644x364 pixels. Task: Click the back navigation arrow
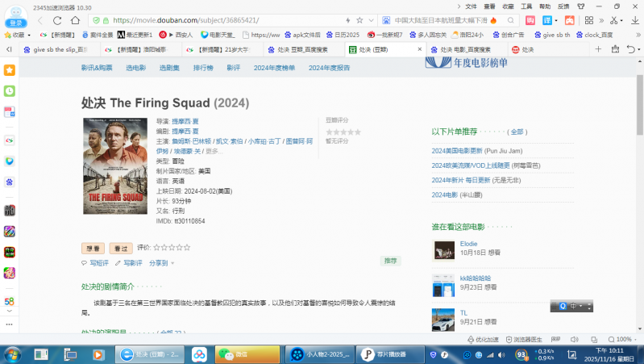40,20
